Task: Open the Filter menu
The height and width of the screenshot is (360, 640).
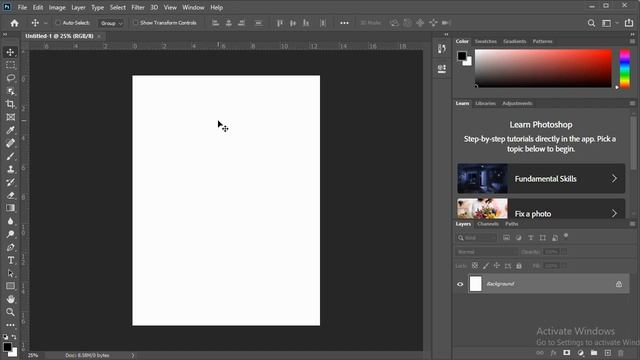Action: pos(138,7)
